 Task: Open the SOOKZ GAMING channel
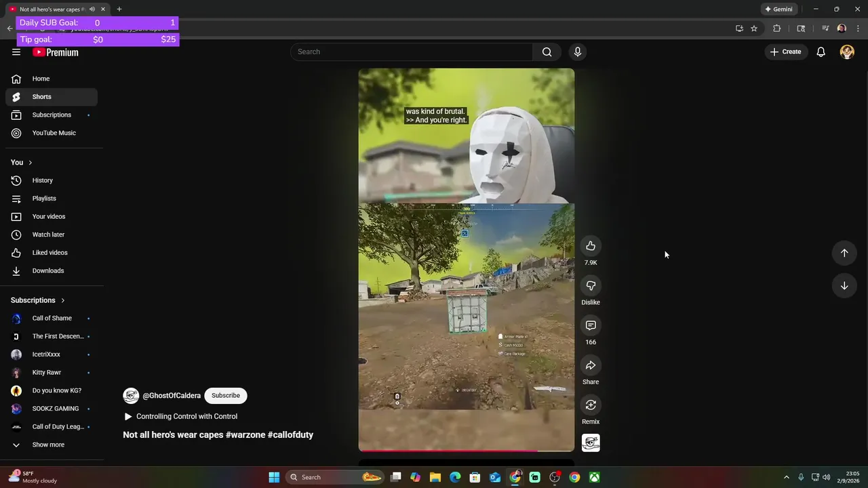(52, 409)
